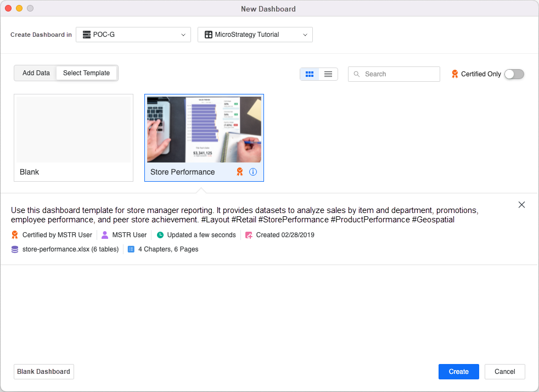Switch to list view layout
The height and width of the screenshot is (392, 539).
click(328, 74)
